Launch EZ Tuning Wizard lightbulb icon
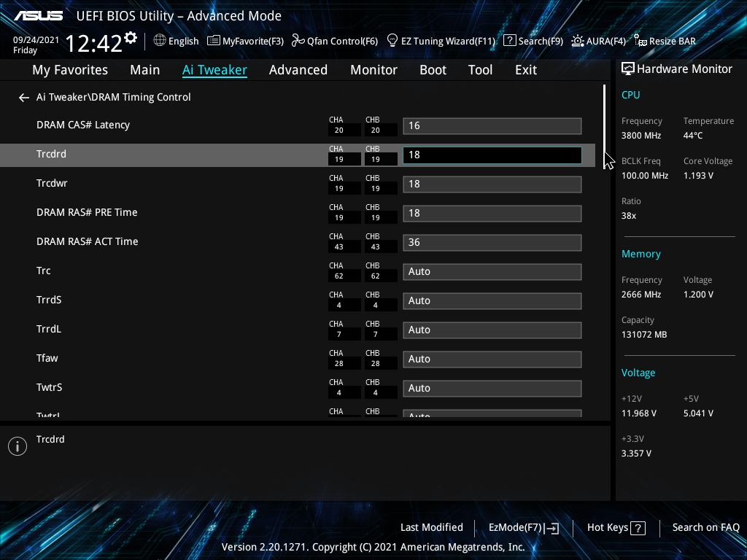The height and width of the screenshot is (560, 747). 392,41
